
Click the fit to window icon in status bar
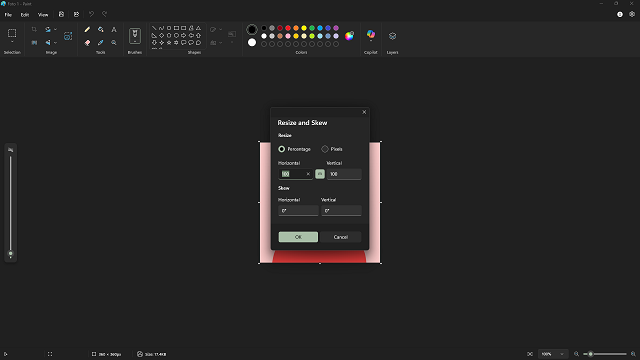(530, 354)
